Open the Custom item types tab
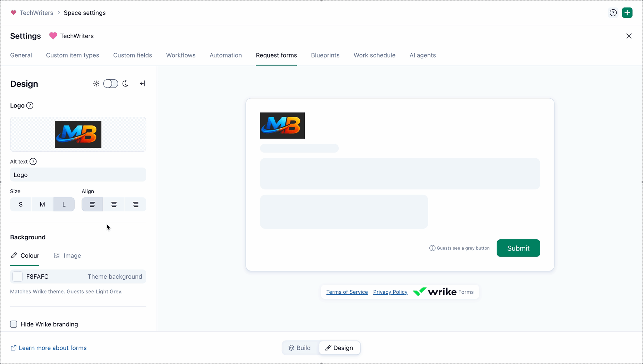This screenshot has width=643, height=364. (x=73, y=55)
